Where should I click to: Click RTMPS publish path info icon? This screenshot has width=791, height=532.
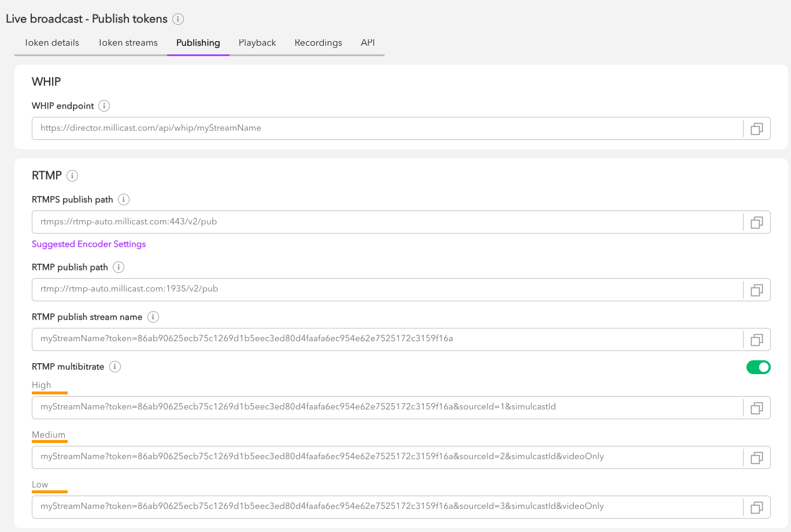coord(124,199)
